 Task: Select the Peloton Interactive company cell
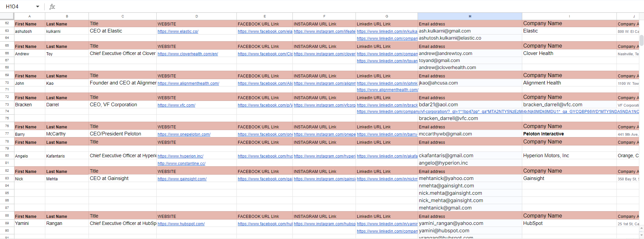click(569, 134)
